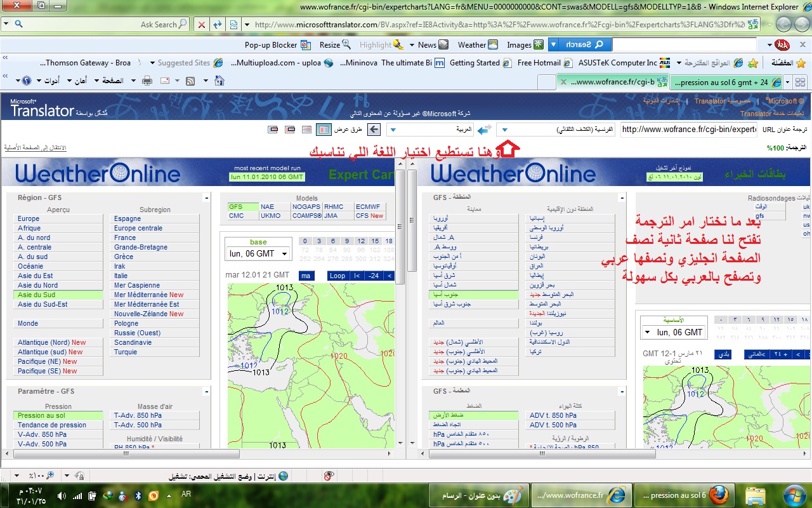Open the base lun, 06 GMT dropdown
Screen dimensions: 812x508
click(258, 253)
